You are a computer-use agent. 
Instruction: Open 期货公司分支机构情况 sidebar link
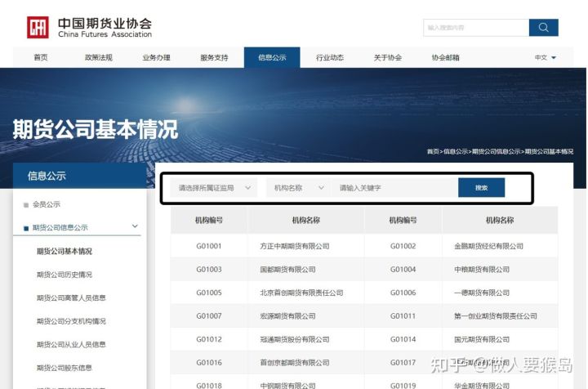point(71,320)
